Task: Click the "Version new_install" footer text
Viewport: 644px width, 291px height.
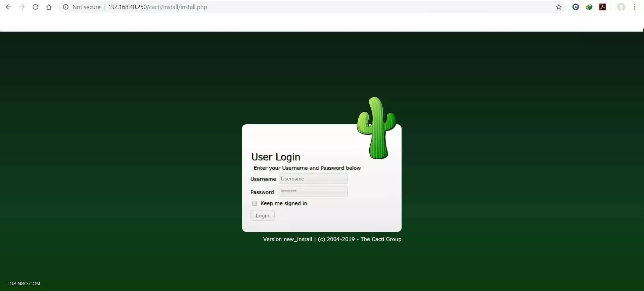Action: click(x=288, y=239)
